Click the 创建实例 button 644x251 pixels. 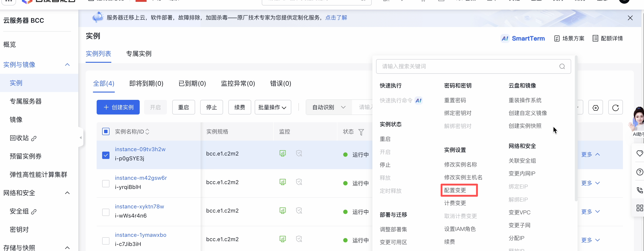(118, 107)
